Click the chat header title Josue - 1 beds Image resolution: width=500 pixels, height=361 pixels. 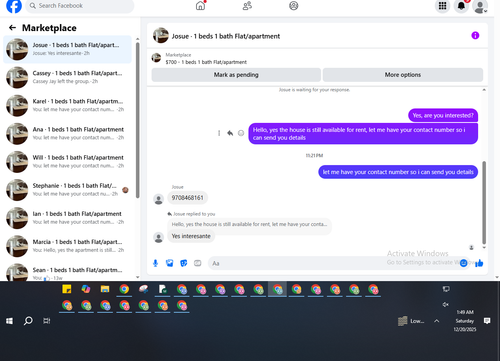tap(226, 36)
